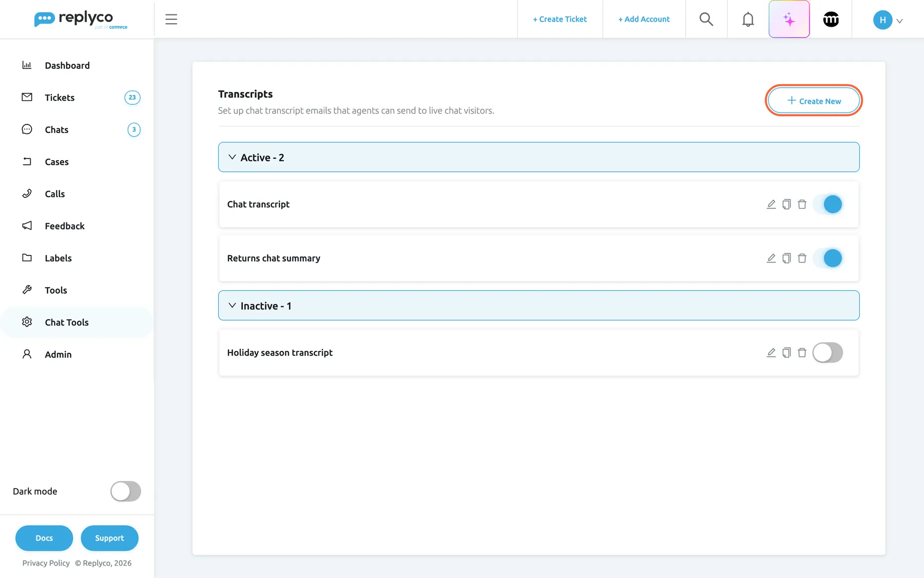
Task: Turn on Dark mode switch
Action: click(x=126, y=492)
